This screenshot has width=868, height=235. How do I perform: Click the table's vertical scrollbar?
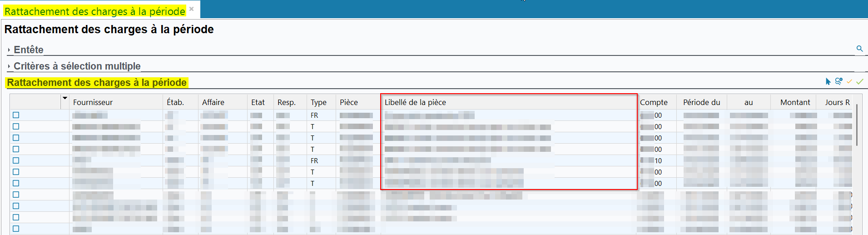tap(857, 125)
